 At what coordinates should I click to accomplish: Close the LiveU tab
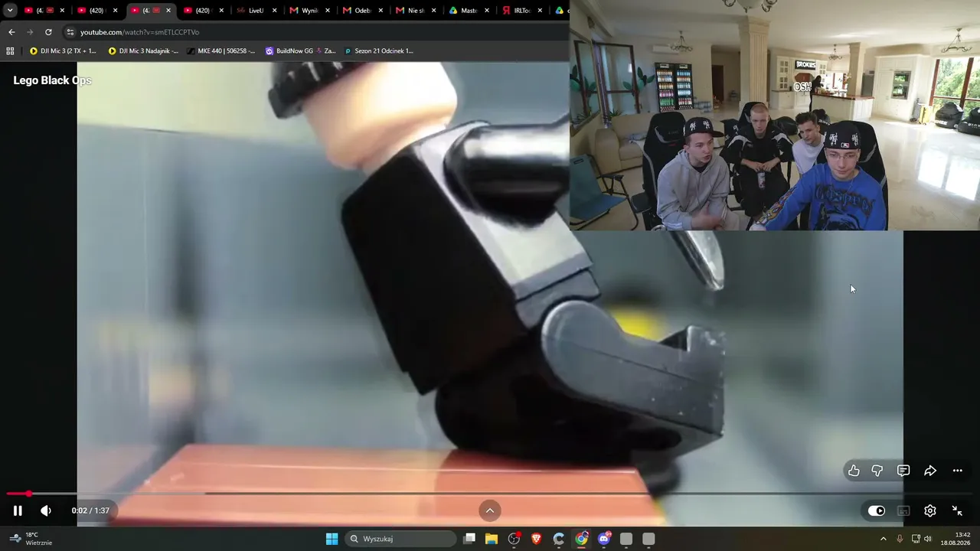pos(275,11)
